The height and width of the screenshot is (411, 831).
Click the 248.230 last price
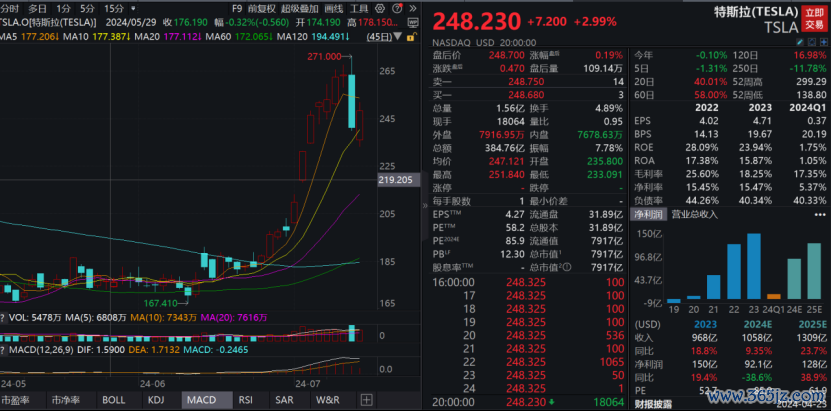[476, 22]
